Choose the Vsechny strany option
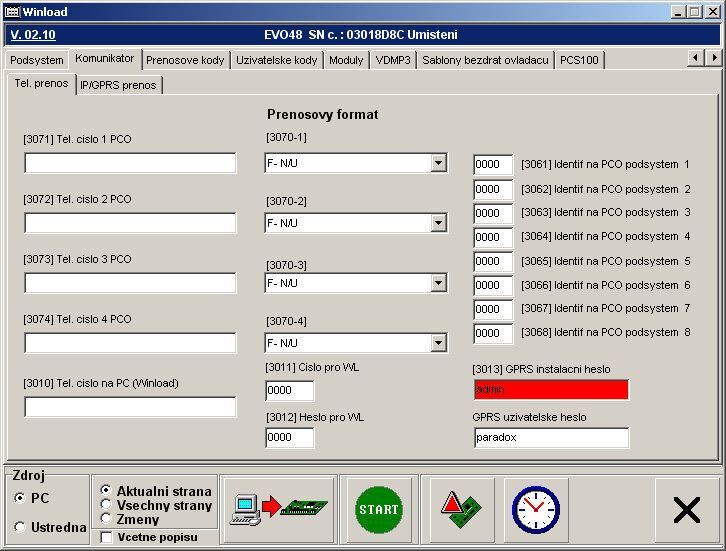 pyautogui.click(x=107, y=505)
